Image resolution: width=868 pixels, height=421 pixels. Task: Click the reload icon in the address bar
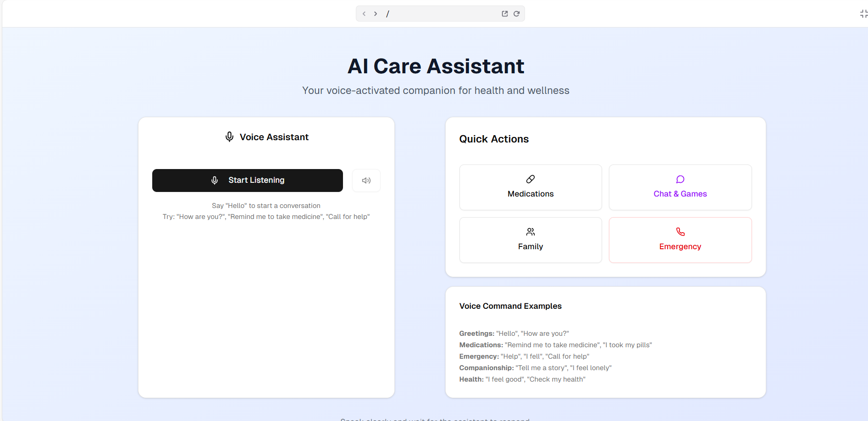(x=516, y=13)
